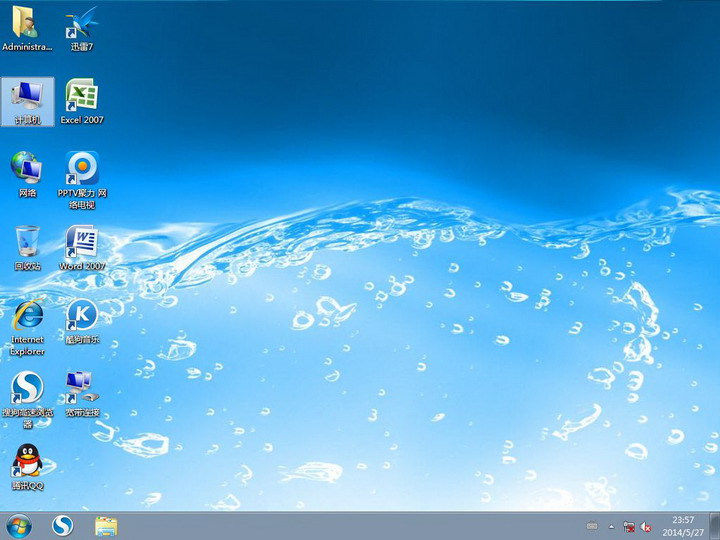Viewport: 720px width, 540px height.
Task: Click the Network (网络) desktop icon
Action: [x=27, y=168]
